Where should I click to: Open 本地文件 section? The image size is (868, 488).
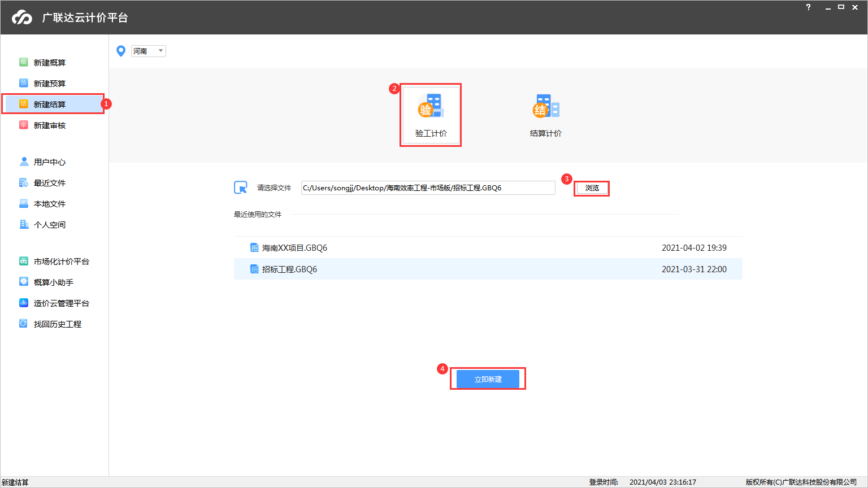pos(50,204)
